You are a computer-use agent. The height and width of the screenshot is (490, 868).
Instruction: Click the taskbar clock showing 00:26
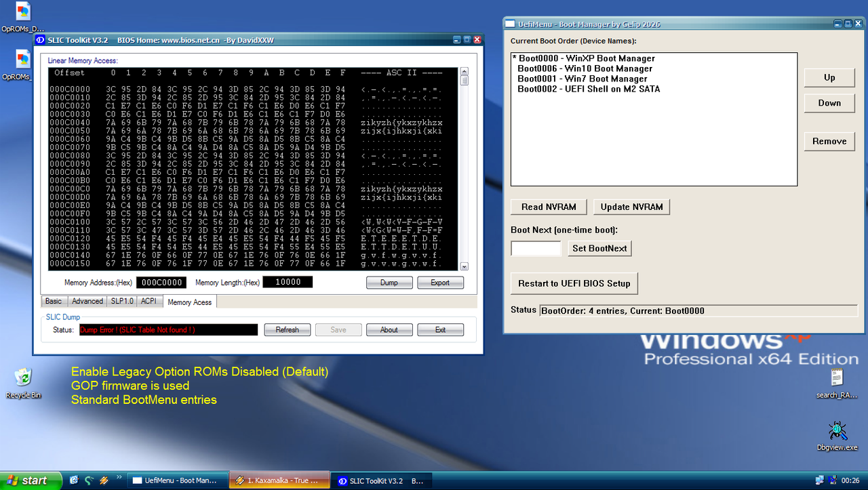850,481
